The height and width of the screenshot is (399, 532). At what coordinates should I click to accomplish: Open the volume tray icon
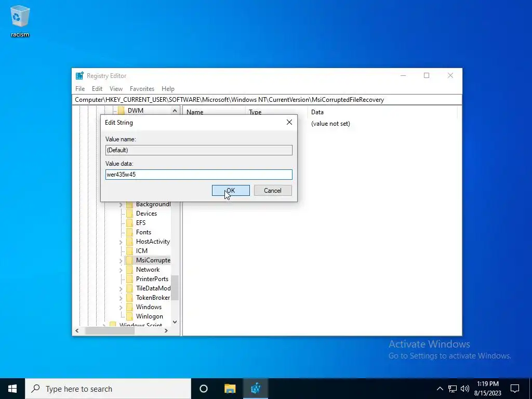coord(465,389)
